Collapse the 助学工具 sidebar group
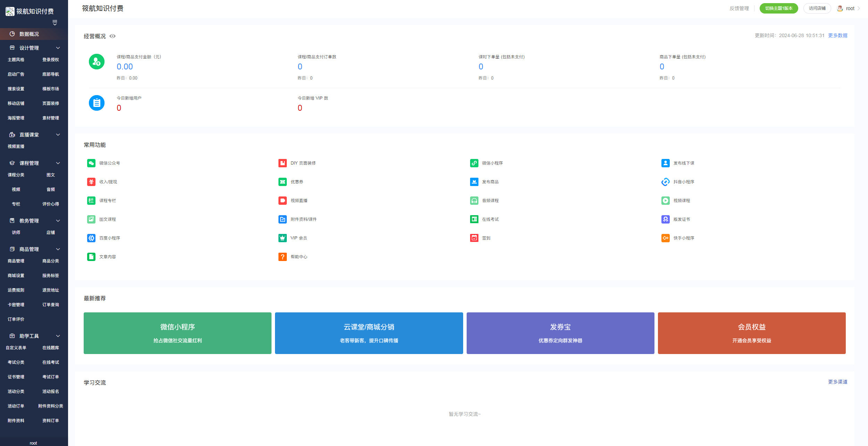 (x=58, y=336)
